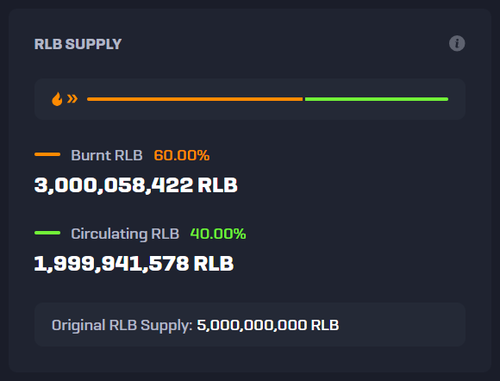Click the RLB unit after the burnt amount
500x381 pixels.
218,185
